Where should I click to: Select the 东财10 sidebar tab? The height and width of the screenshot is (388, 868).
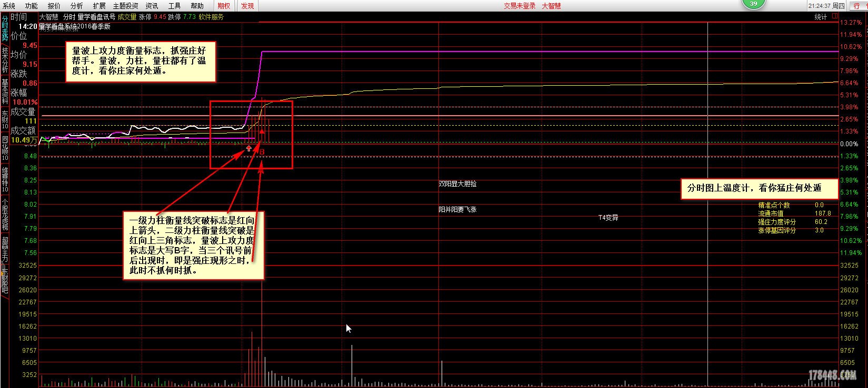pyautogui.click(x=5, y=119)
